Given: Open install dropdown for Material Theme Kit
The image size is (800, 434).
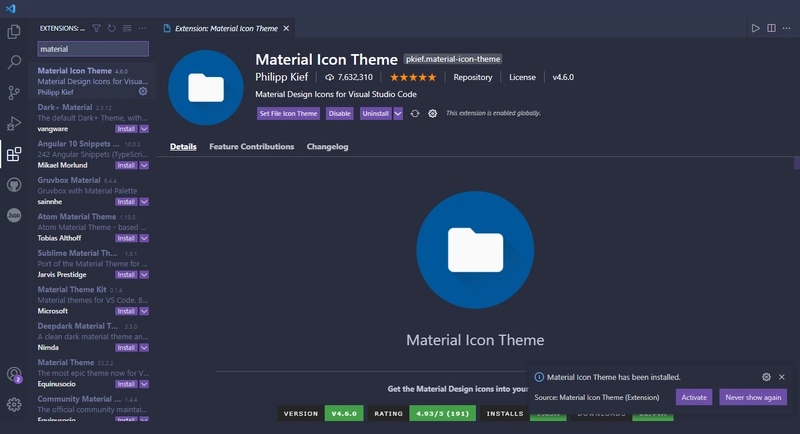Looking at the screenshot, I should pos(144,311).
